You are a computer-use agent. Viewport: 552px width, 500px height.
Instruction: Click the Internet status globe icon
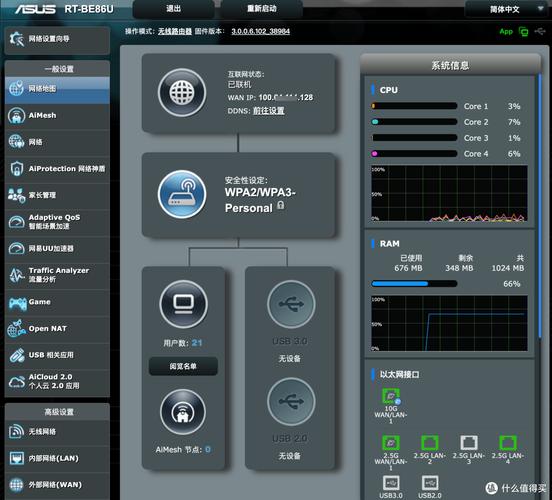coord(182,93)
